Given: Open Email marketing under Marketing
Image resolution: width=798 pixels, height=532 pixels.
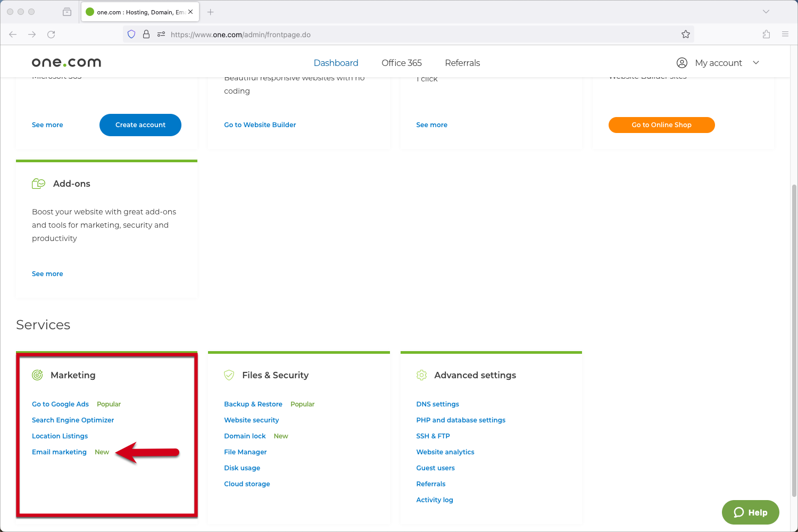Looking at the screenshot, I should [x=59, y=452].
